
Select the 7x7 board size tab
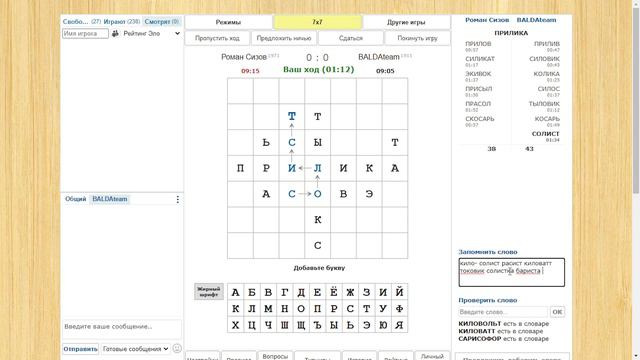(x=317, y=22)
